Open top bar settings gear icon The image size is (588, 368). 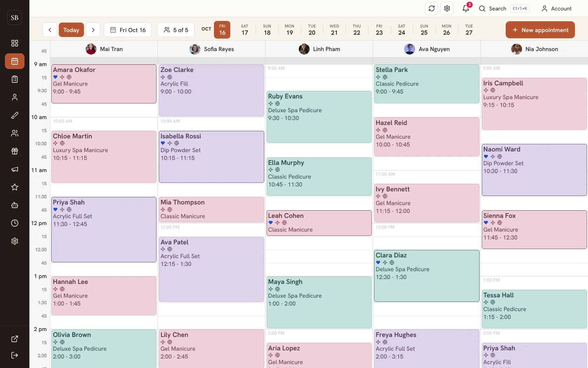click(447, 9)
